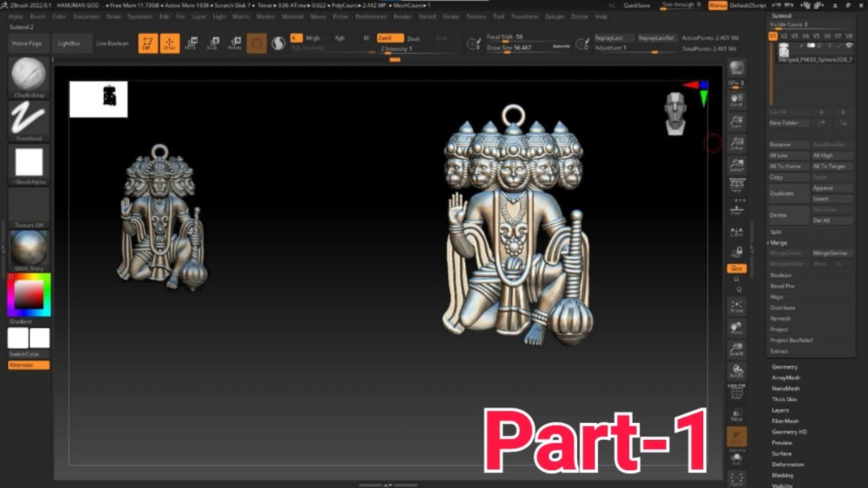
Task: Click the brush S dynamic icon near Focal Shift
Action: click(x=474, y=44)
